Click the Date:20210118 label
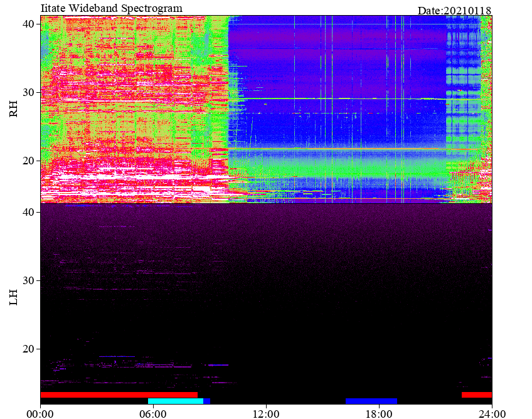This screenshot has width=532, height=419. click(454, 11)
